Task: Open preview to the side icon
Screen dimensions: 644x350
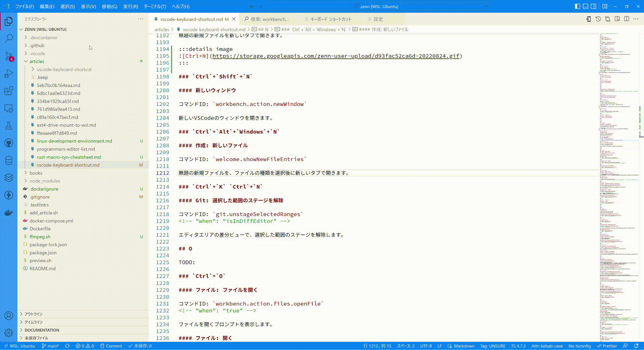Action: pos(617,19)
